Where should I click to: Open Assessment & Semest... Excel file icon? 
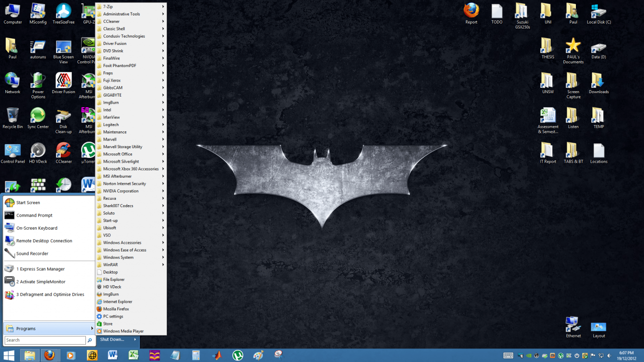coord(548,120)
